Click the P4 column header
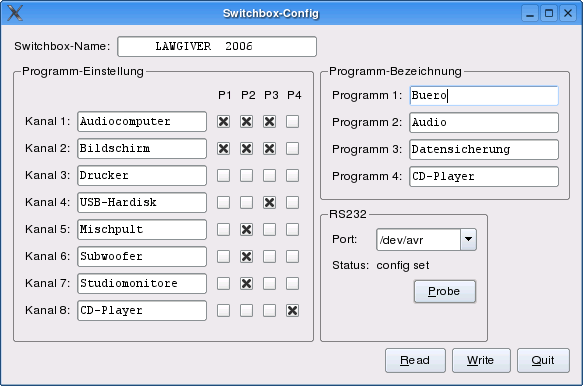 [x=294, y=96]
